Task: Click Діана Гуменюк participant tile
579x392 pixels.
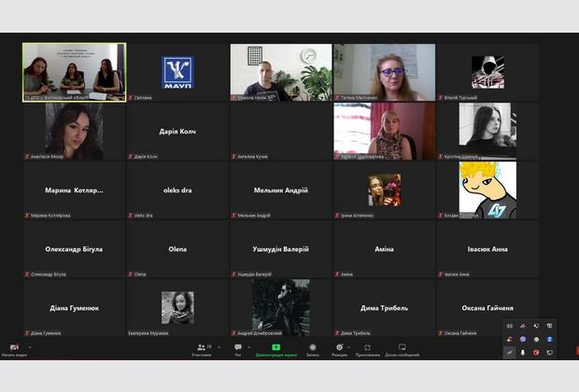Action: [74, 308]
